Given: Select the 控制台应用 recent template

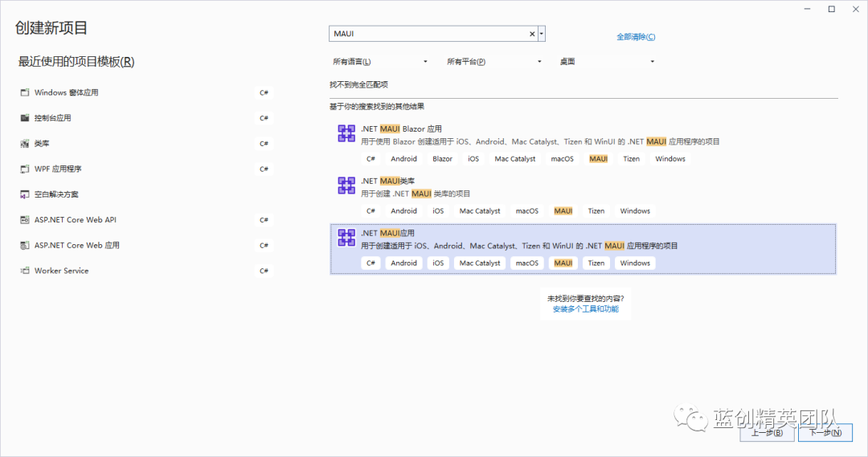Looking at the screenshot, I should pyautogui.click(x=146, y=118).
